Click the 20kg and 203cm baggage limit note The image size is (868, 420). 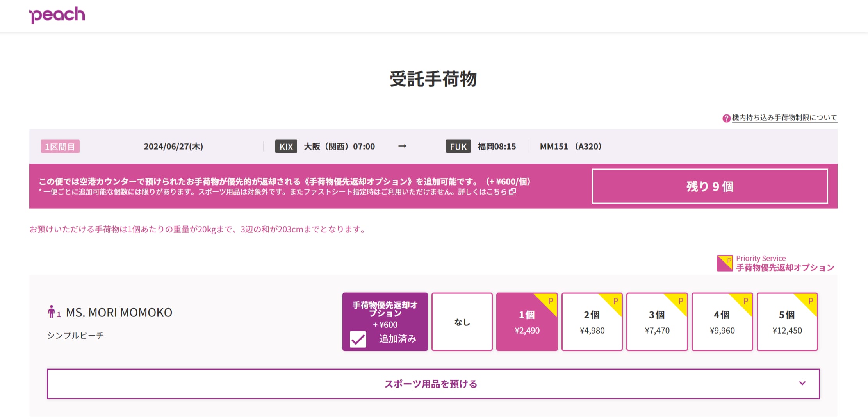(x=198, y=229)
